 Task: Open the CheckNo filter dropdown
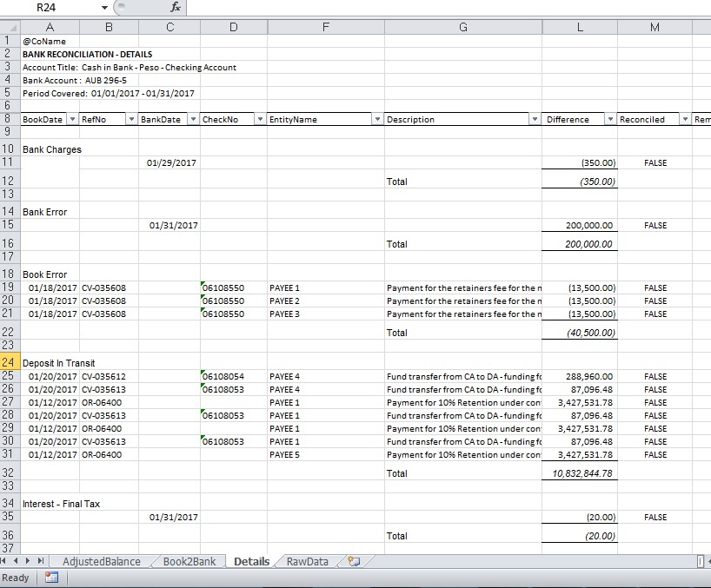260,119
